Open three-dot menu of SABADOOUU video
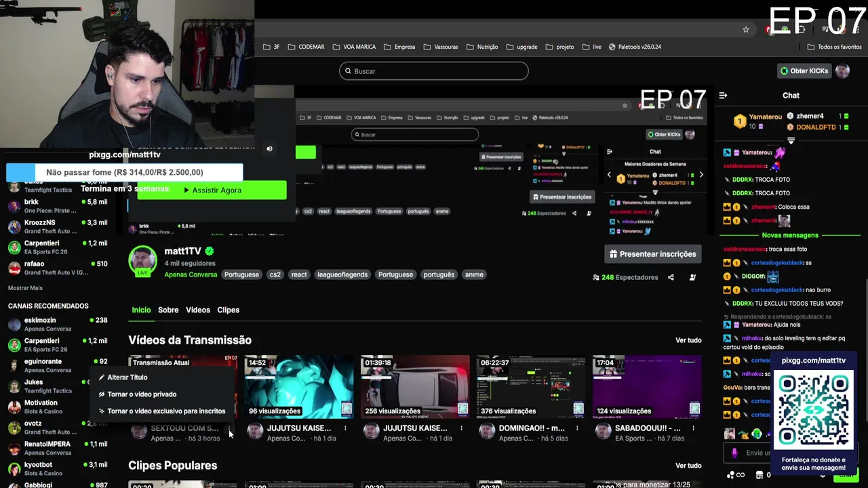This screenshot has width=868, height=488. [693, 428]
